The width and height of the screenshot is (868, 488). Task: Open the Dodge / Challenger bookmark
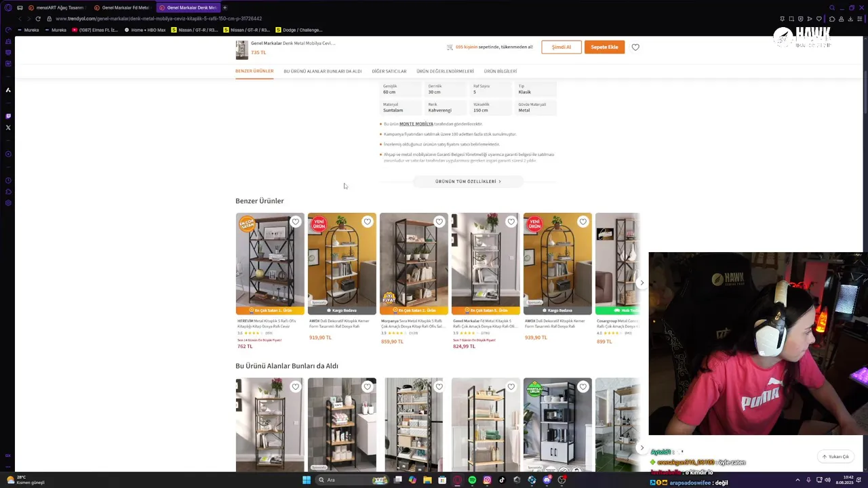[299, 30]
